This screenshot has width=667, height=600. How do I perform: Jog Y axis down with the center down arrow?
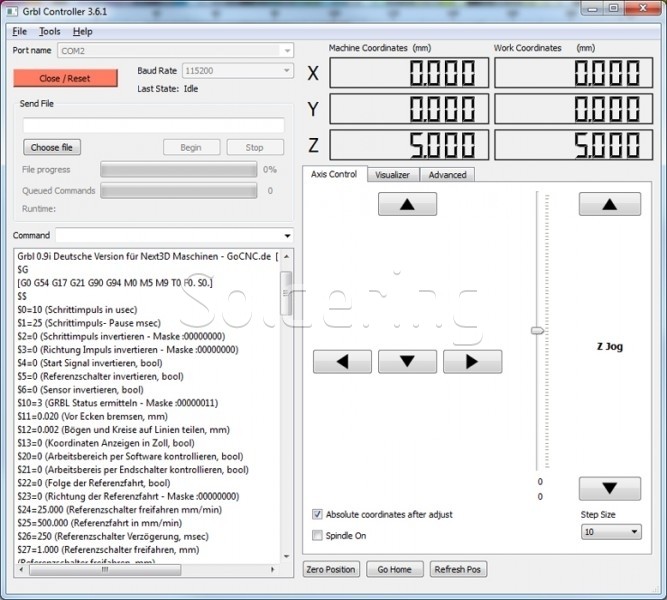point(407,361)
